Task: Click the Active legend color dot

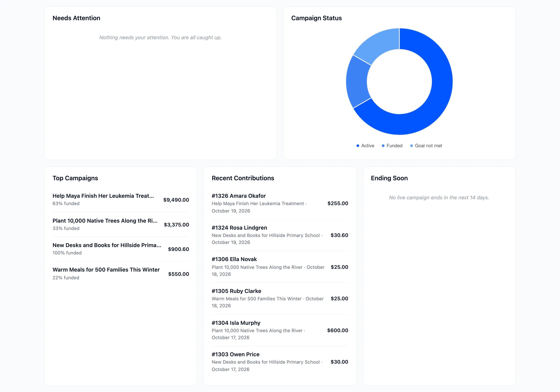Action: click(358, 146)
